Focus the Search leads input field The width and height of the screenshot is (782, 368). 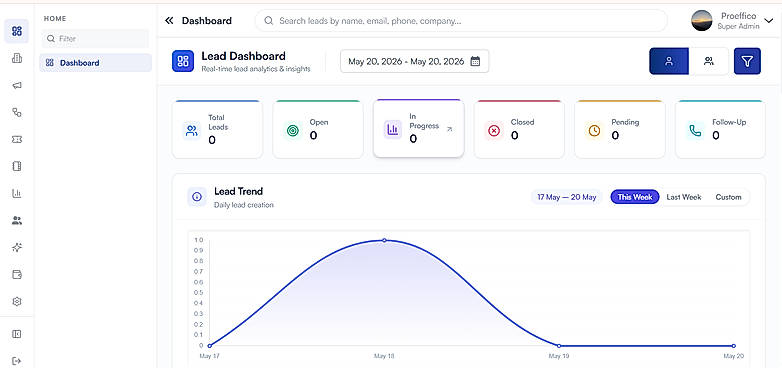461,21
